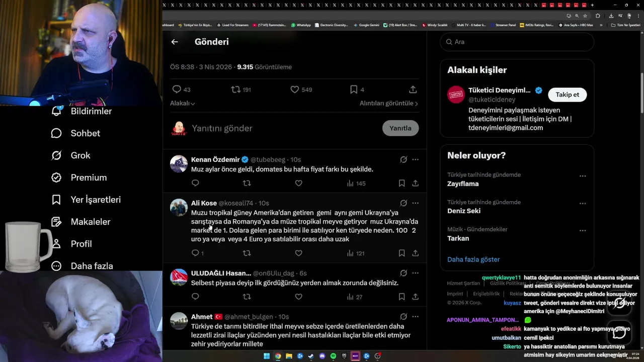Like the main post with 549 likes

pos(301,89)
